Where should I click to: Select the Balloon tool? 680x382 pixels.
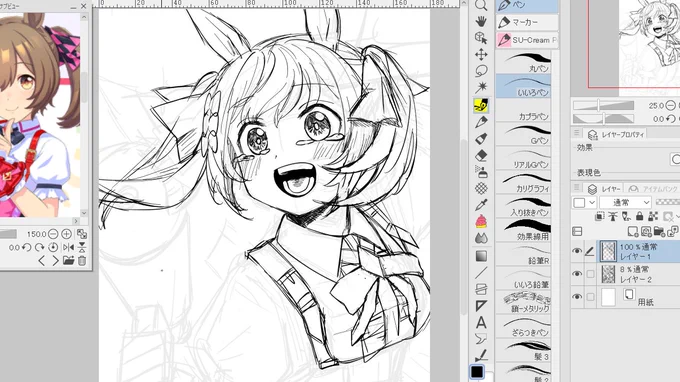[x=481, y=339]
